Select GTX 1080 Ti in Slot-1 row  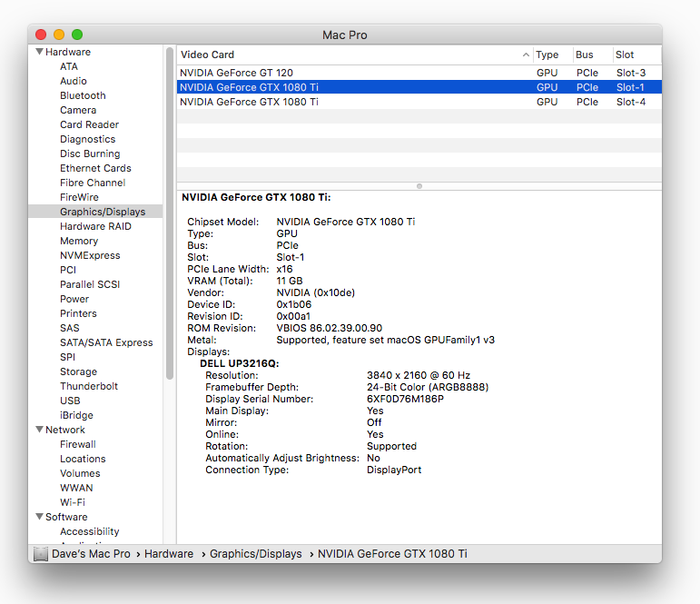point(419,87)
